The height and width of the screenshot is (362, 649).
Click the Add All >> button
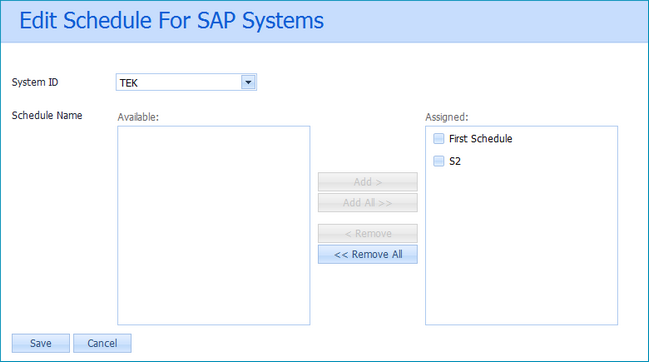[x=368, y=203]
